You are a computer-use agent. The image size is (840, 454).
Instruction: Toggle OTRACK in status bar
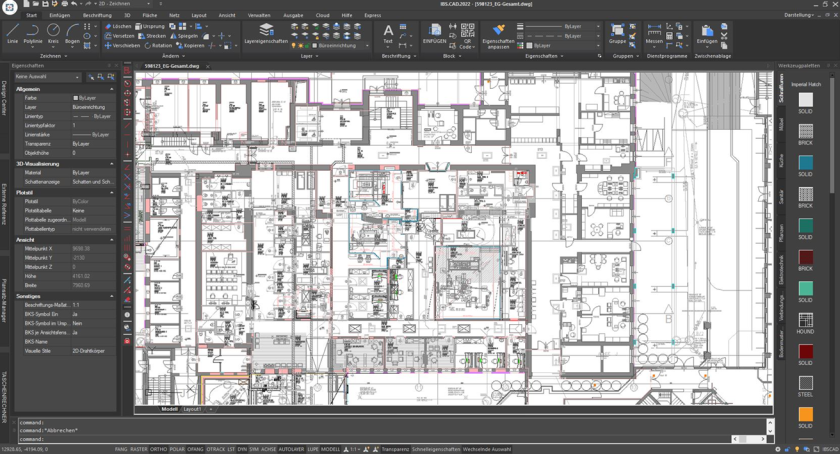(216, 449)
